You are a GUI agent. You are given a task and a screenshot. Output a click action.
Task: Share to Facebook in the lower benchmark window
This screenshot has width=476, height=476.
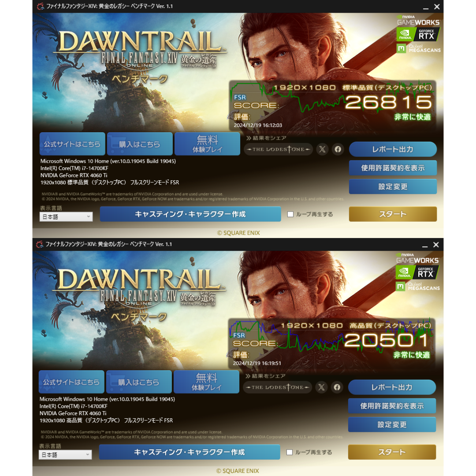337,387
